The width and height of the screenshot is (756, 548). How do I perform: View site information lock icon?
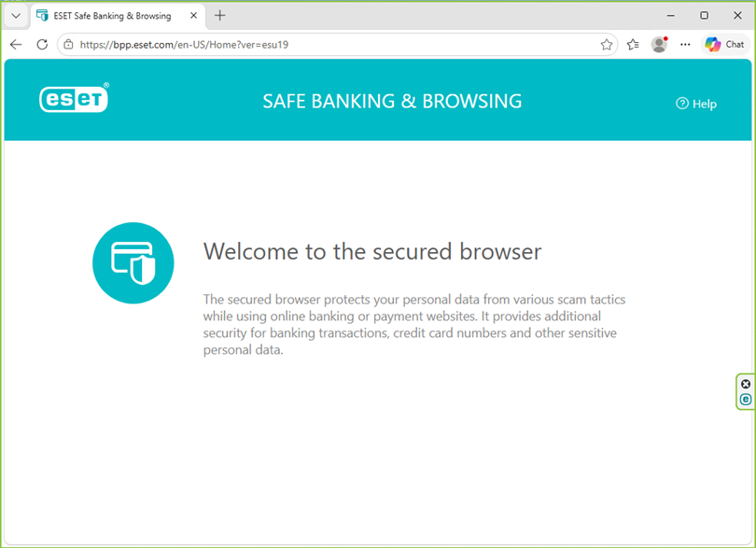pyautogui.click(x=68, y=45)
